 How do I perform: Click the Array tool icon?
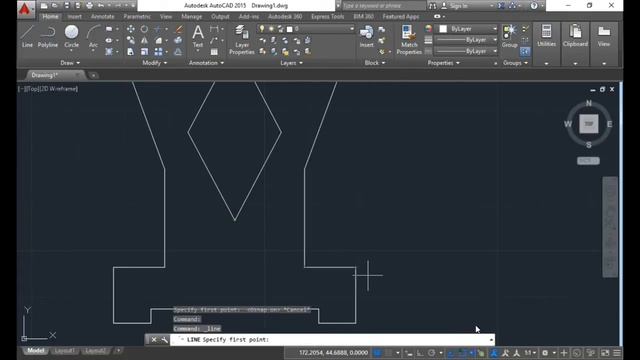[x=158, y=52]
